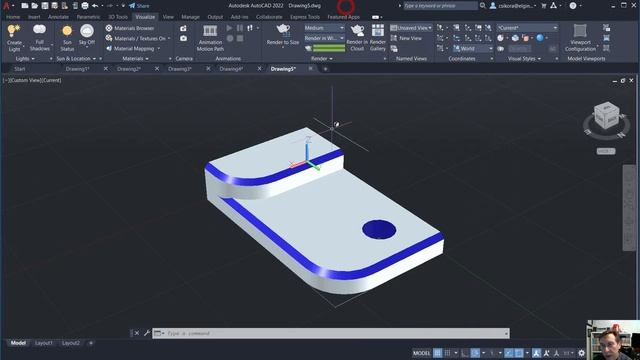Open the Unsaved View dropdown

coord(411,28)
